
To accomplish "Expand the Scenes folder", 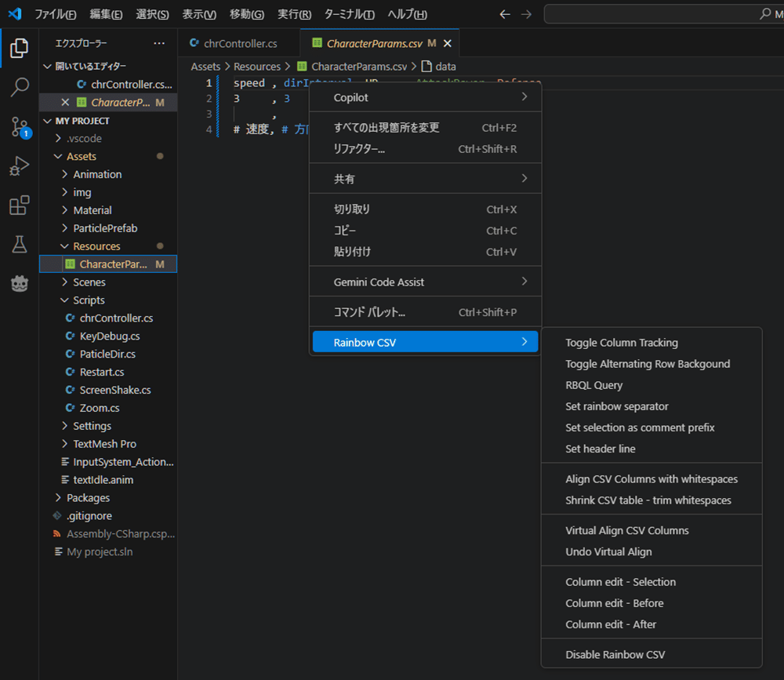I will (x=89, y=282).
